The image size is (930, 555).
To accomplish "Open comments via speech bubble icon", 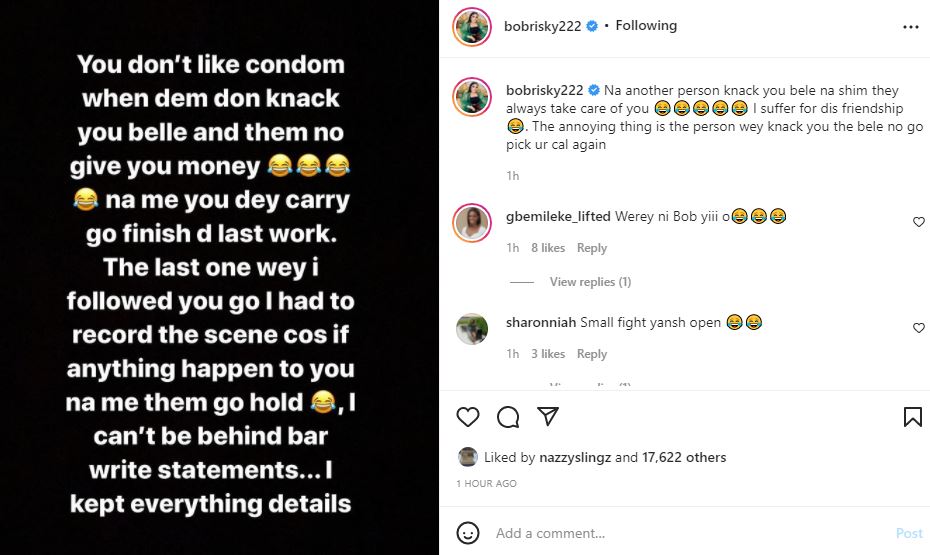I will tap(508, 417).
